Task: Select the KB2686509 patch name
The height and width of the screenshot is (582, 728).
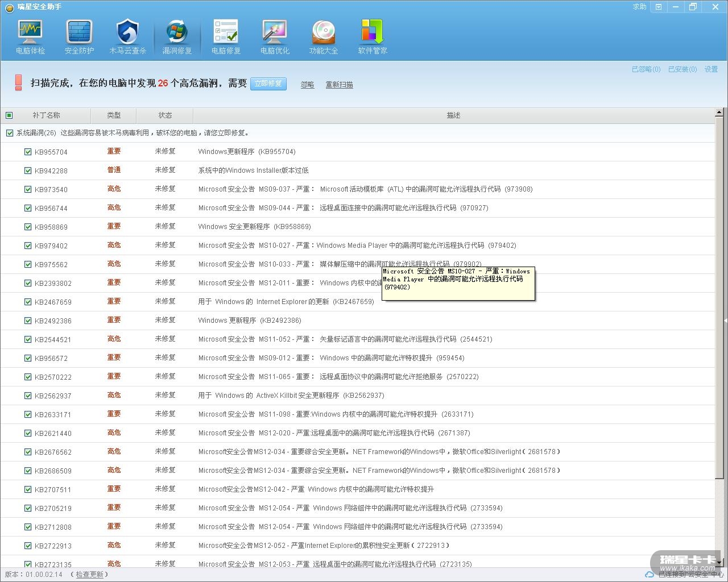Action: [x=53, y=471]
